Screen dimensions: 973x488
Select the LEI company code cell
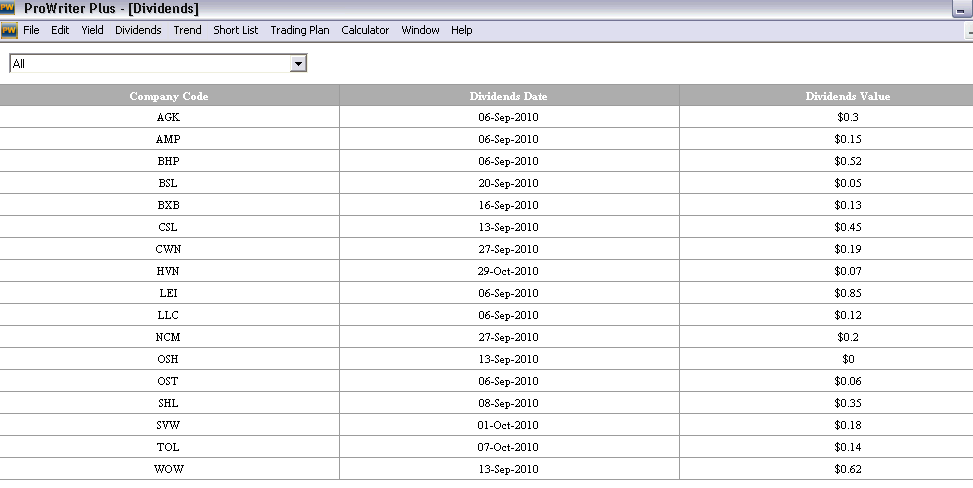[169, 293]
